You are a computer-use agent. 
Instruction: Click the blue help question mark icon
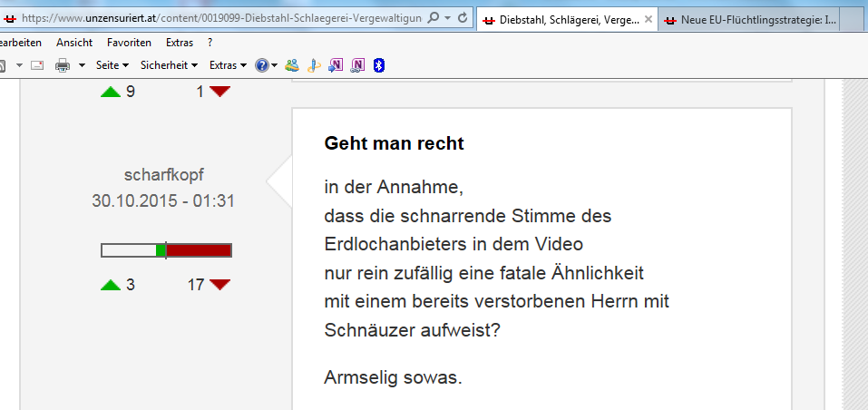coord(261,65)
